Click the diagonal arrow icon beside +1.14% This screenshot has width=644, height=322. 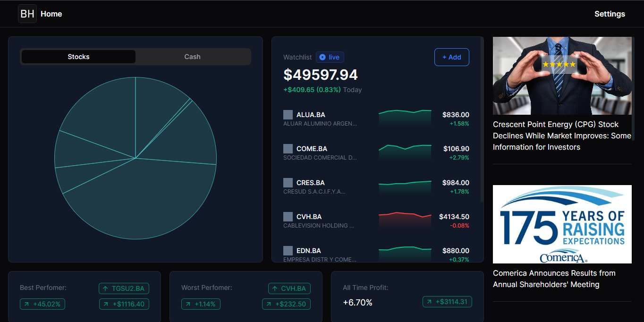tap(188, 304)
